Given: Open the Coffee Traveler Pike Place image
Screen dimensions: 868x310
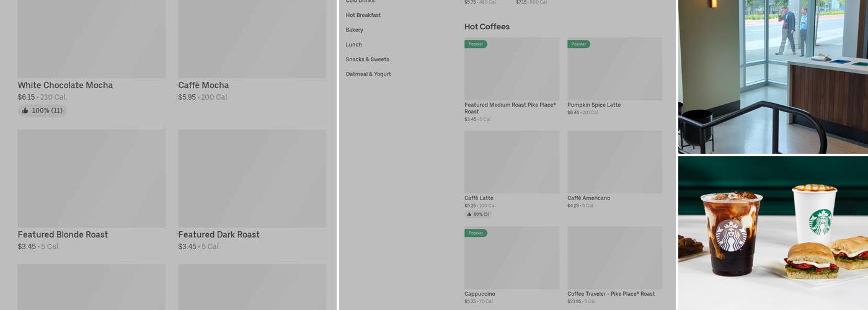Looking at the screenshot, I should [614, 257].
